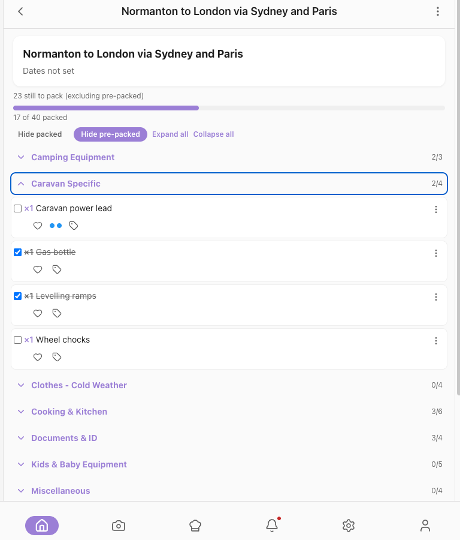Screen dimensions: 460x540
Task: Expand the Documents & ID category
Action: coord(229,438)
